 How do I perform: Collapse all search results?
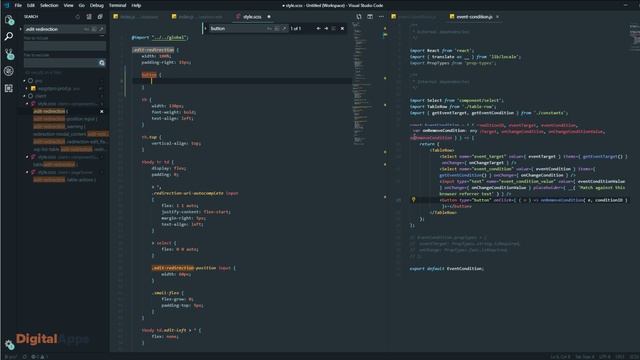click(100, 17)
